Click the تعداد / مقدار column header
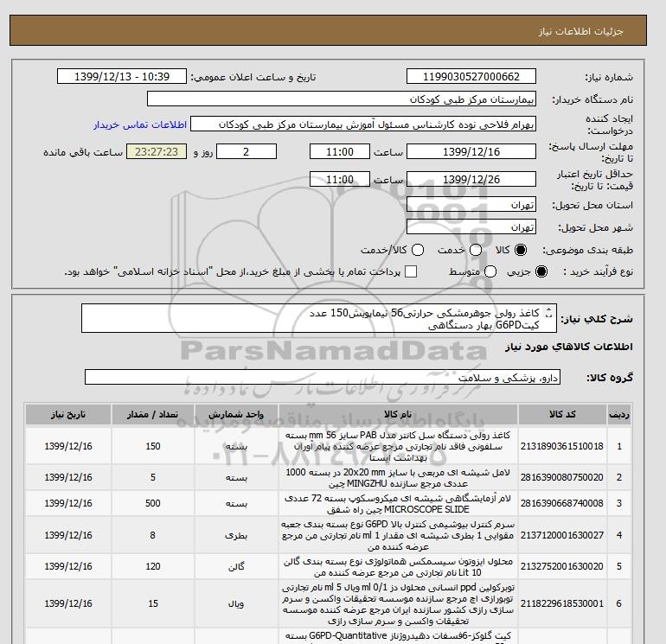 (153, 414)
